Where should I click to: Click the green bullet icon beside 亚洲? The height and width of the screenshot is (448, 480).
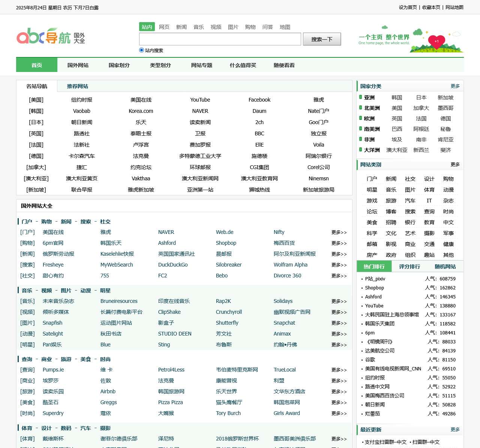(361, 97)
